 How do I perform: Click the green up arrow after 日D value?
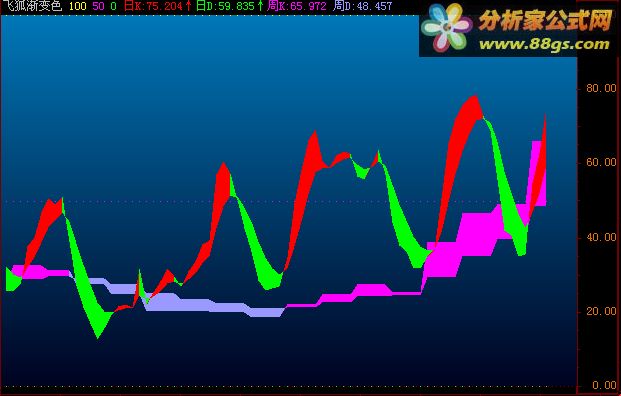pyautogui.click(x=260, y=6)
